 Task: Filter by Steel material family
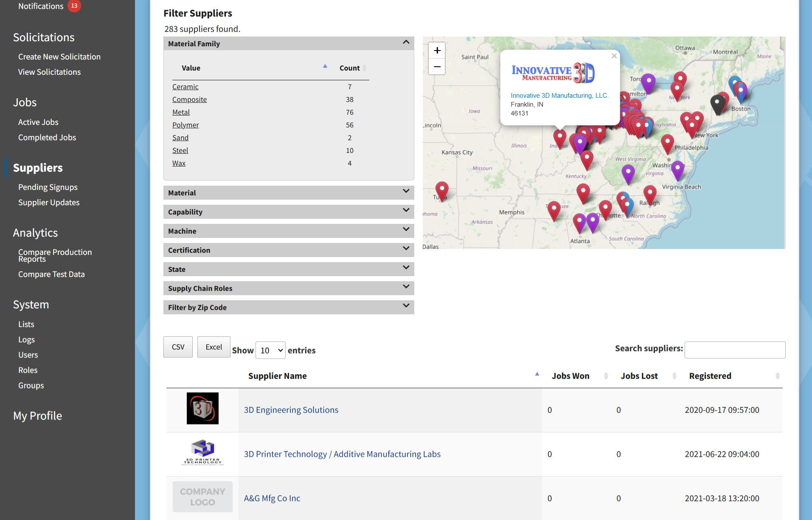[x=180, y=150]
